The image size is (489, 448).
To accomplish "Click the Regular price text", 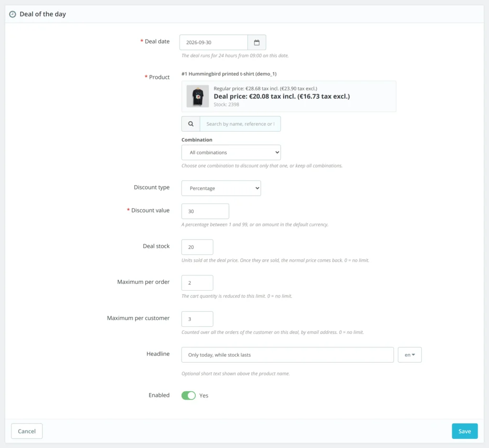I will [266, 88].
